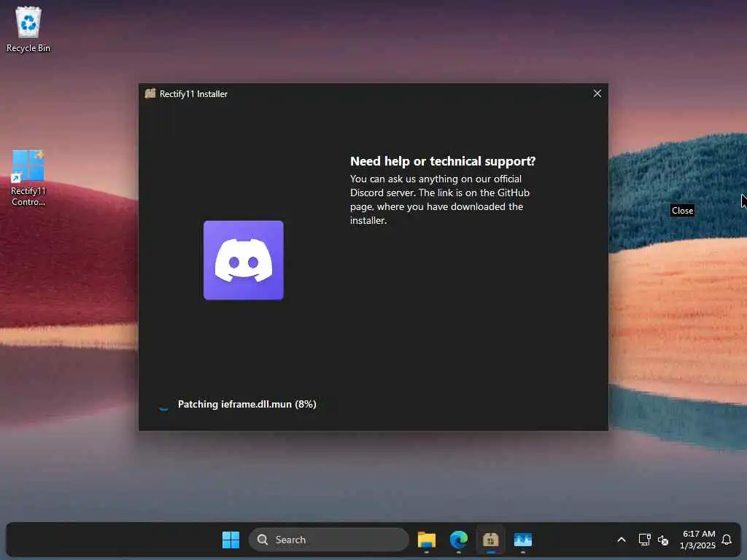The height and width of the screenshot is (560, 747).
Task: Click the Discord server description paragraph
Action: [440, 200]
